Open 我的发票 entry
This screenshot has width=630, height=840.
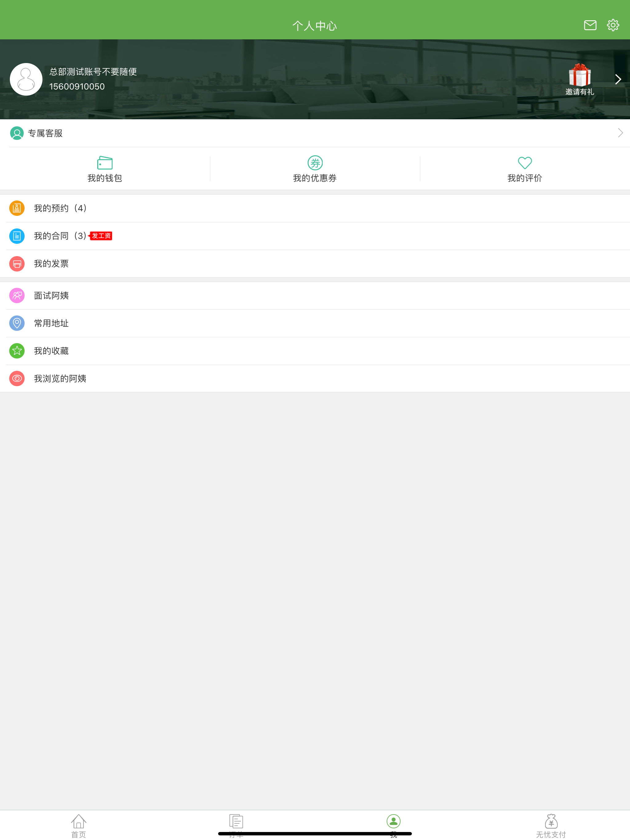pyautogui.click(x=315, y=263)
